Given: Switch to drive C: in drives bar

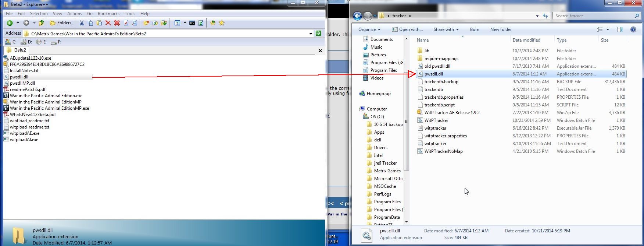Looking at the screenshot, I should [11, 42].
